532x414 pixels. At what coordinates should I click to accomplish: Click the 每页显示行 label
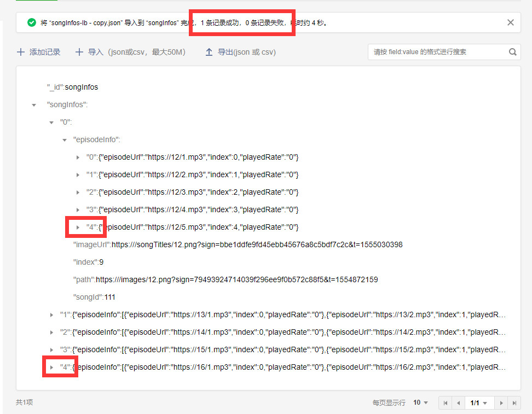click(x=389, y=403)
